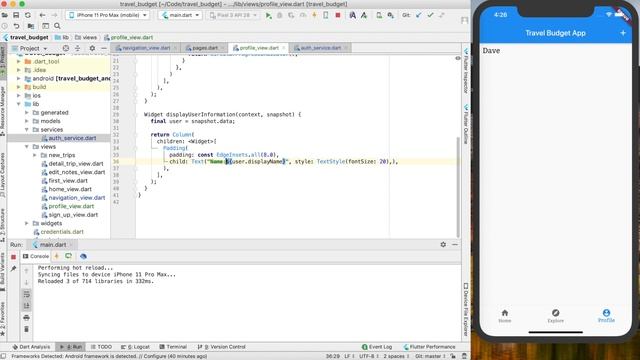This screenshot has width=640, height=360.
Task: Tap the Explore compass icon in phone bar
Action: (x=556, y=316)
